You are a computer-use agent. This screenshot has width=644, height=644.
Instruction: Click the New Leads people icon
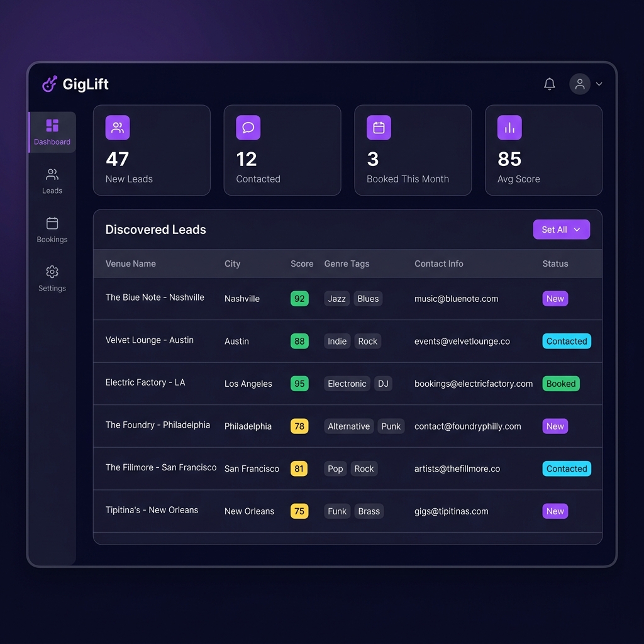pos(117,127)
